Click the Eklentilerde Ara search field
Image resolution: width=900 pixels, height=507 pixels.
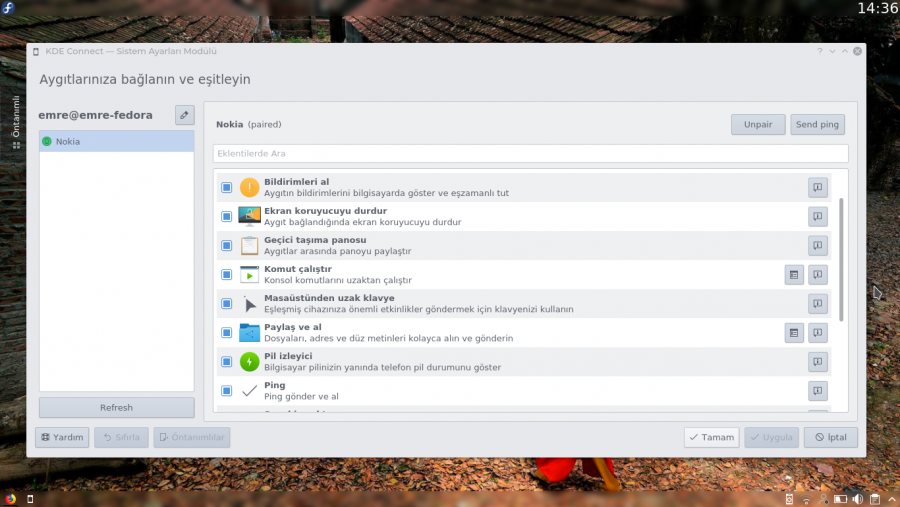pos(530,153)
